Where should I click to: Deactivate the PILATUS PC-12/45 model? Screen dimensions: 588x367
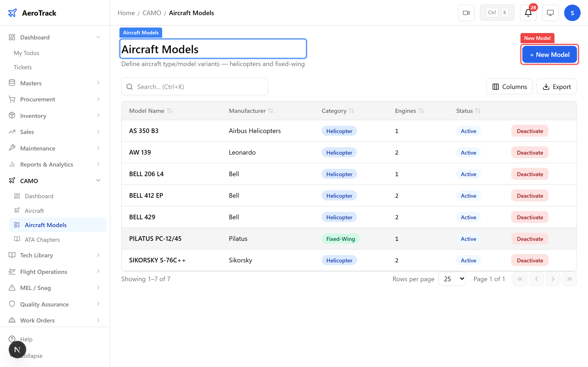(x=529, y=239)
